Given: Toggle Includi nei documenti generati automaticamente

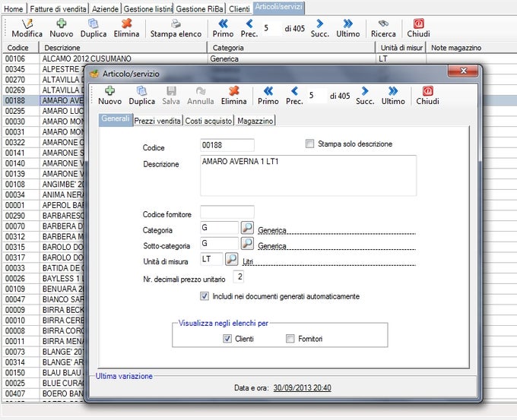Looking at the screenshot, I should (x=205, y=296).
